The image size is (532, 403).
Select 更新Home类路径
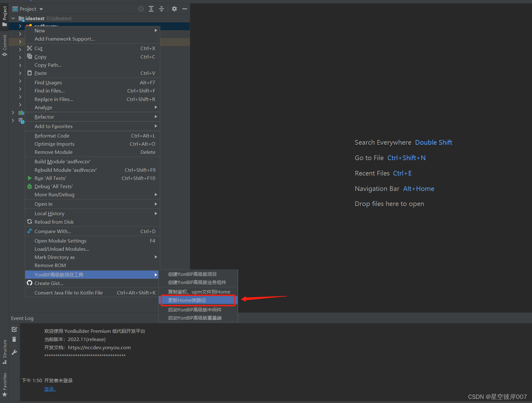tap(198, 300)
